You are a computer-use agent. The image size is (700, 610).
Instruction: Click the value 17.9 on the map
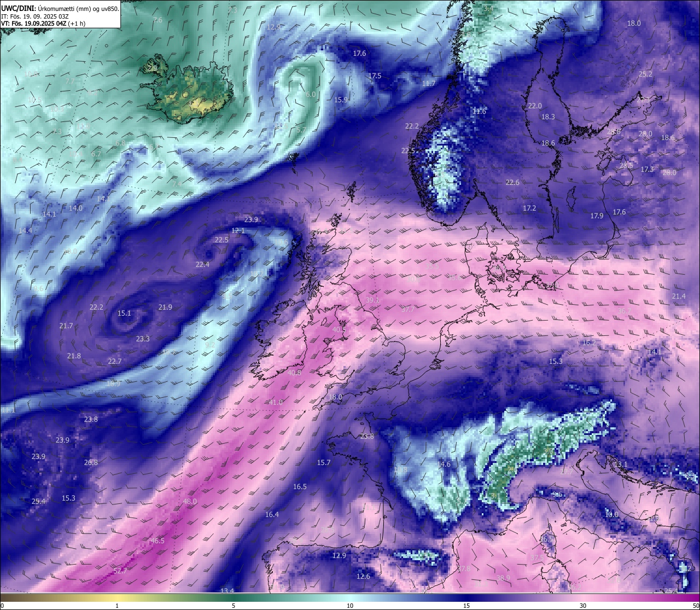point(597,216)
